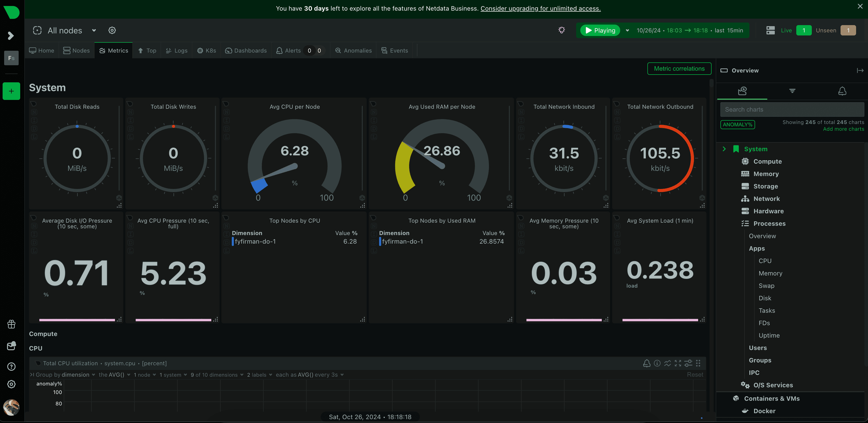
Task: Collapse the System section chevron in tree
Action: click(724, 149)
